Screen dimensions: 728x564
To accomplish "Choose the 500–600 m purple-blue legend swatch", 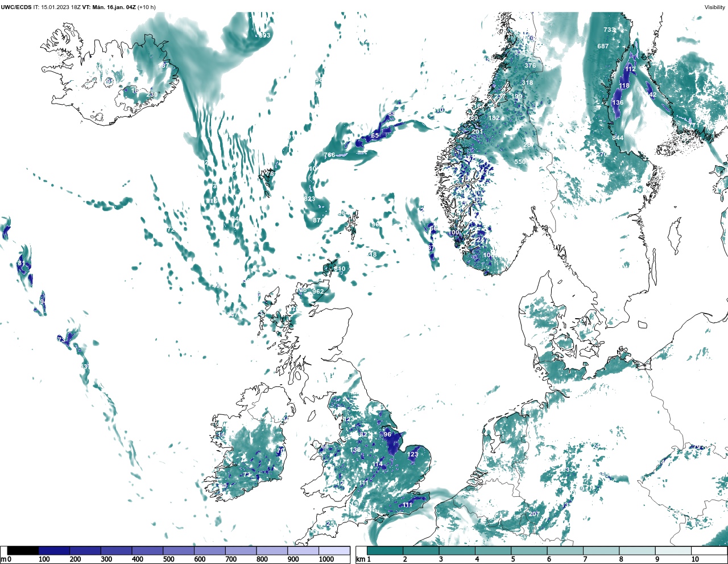I will (179, 550).
